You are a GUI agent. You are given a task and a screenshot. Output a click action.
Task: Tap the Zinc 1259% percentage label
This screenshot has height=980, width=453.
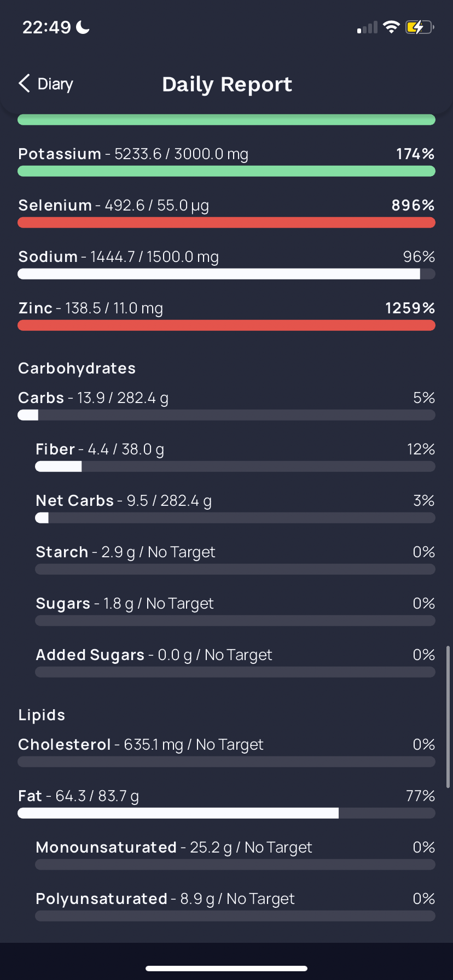(x=410, y=308)
